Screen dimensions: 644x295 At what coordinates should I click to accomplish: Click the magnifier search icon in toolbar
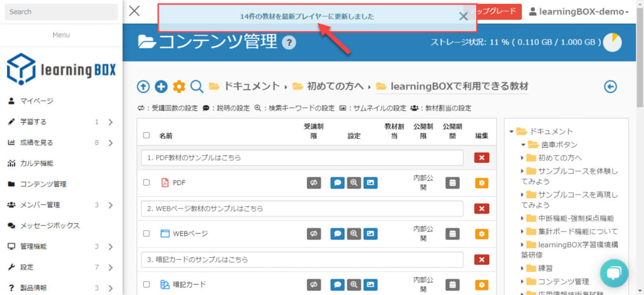point(197,86)
